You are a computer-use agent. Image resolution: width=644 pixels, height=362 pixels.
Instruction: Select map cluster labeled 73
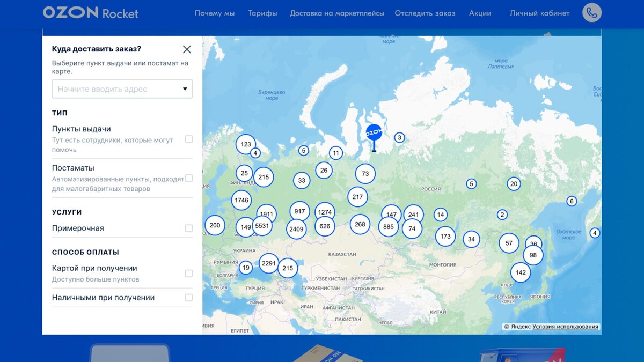click(x=365, y=174)
